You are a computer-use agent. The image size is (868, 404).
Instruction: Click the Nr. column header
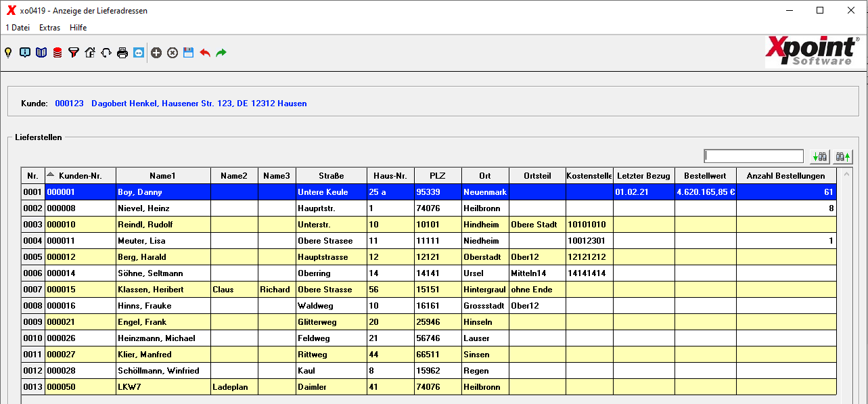click(32, 176)
